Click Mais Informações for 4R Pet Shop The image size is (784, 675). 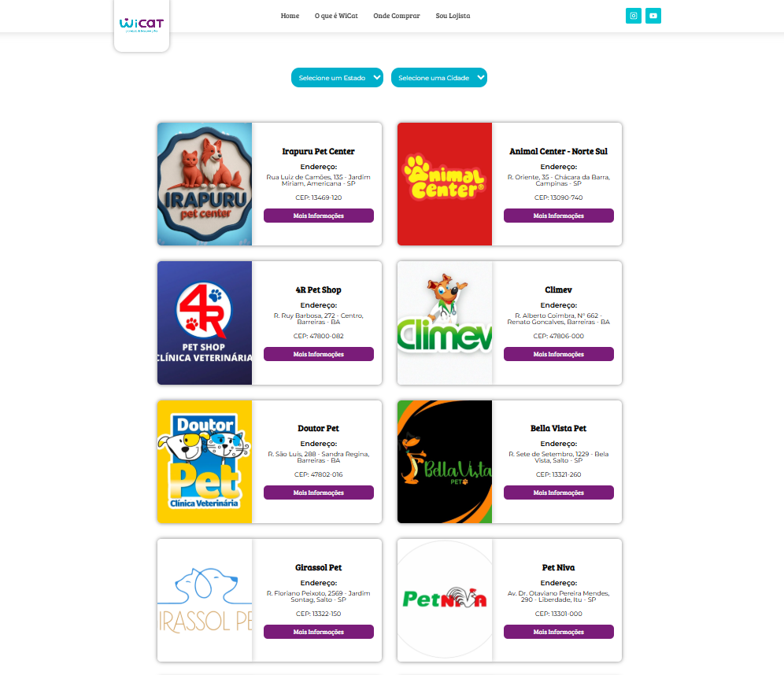point(319,354)
